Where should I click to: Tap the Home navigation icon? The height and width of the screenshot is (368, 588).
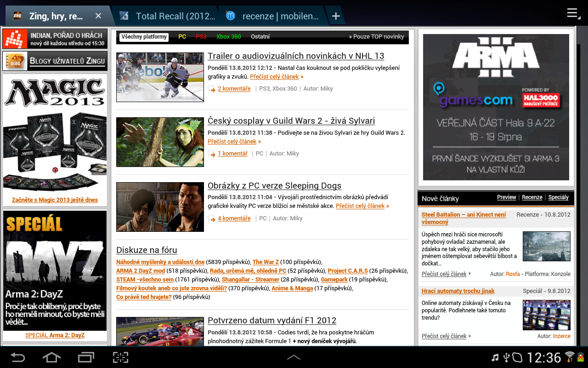click(x=51, y=356)
